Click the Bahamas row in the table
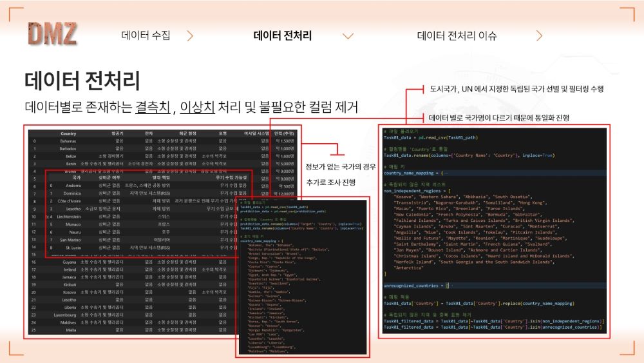The height and width of the screenshot is (363, 644). [164, 141]
